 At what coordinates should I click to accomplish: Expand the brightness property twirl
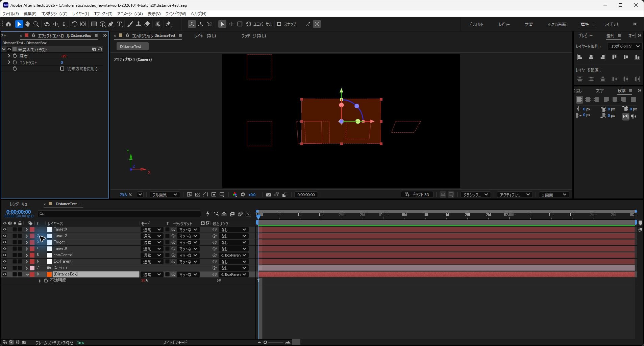9,56
